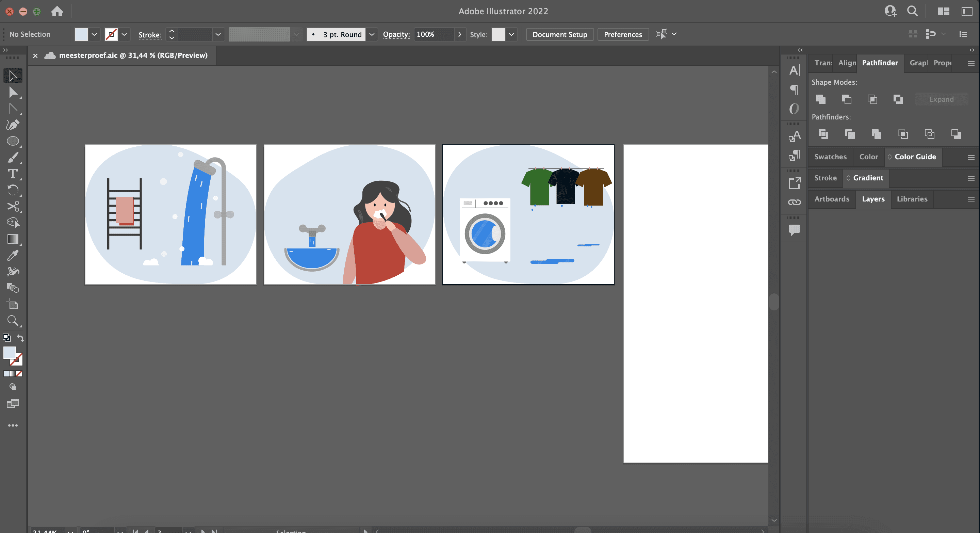The image size is (980, 533).
Task: Switch to the Layers tab
Action: (x=873, y=199)
